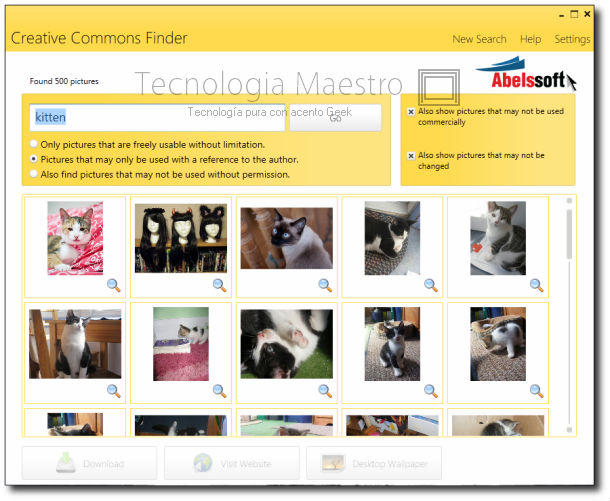Open the New Search menu item
610x501 pixels.
point(479,39)
